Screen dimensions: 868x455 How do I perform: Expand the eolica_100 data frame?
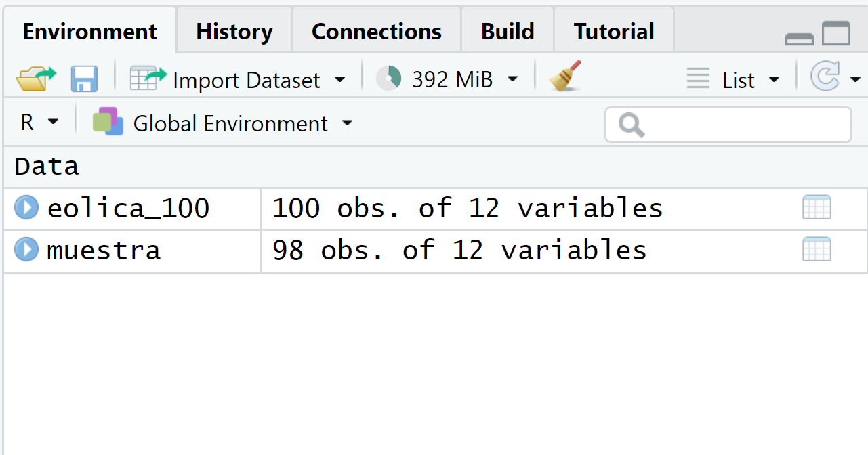pos(26,207)
